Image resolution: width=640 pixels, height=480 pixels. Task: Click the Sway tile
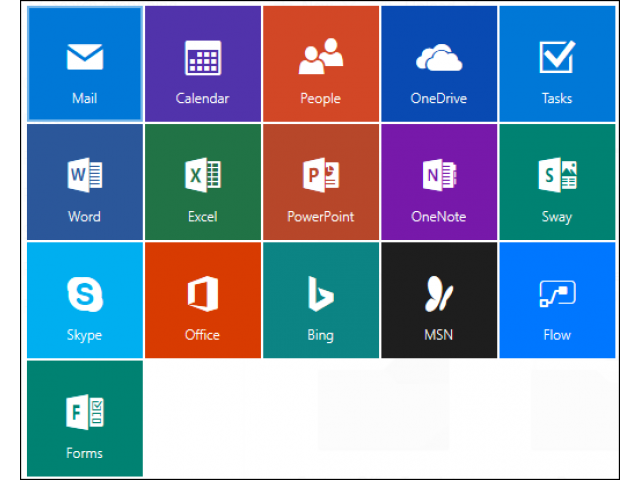557,182
